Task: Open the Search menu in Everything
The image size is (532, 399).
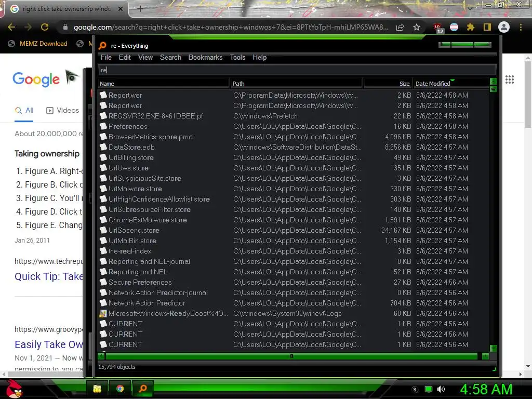Action: 170,57
